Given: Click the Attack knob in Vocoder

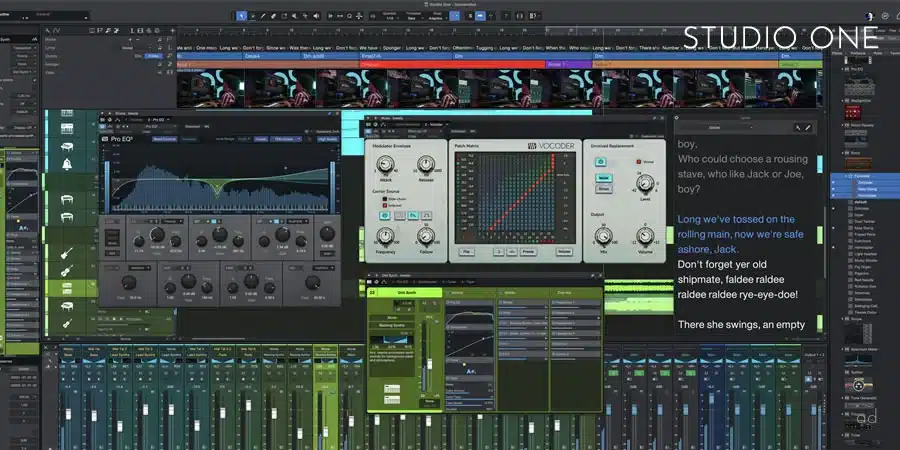Looking at the screenshot, I should (x=385, y=164).
